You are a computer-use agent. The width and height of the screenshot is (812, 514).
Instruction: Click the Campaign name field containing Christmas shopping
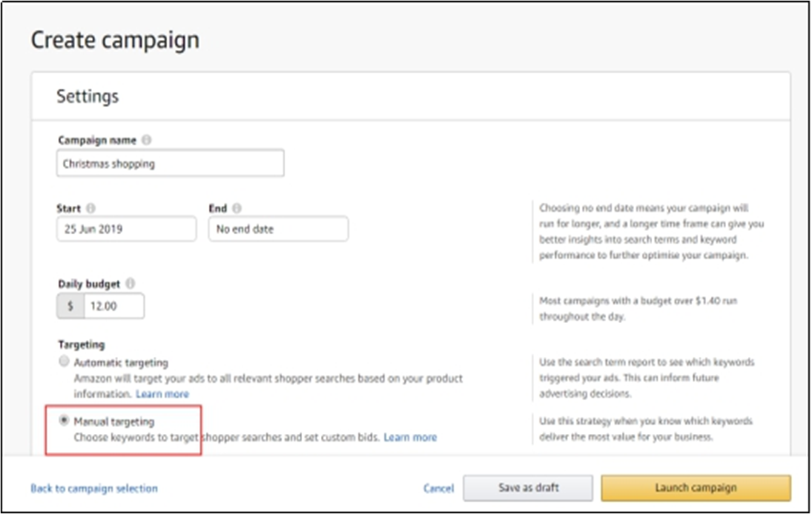click(170, 164)
